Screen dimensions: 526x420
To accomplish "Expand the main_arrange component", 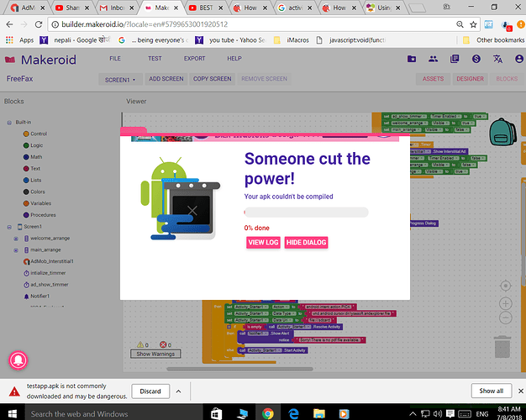I will [15, 249].
